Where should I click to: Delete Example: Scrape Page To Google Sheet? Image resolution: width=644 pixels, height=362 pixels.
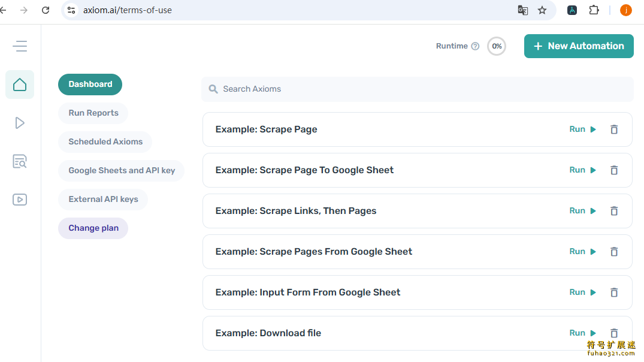[614, 170]
